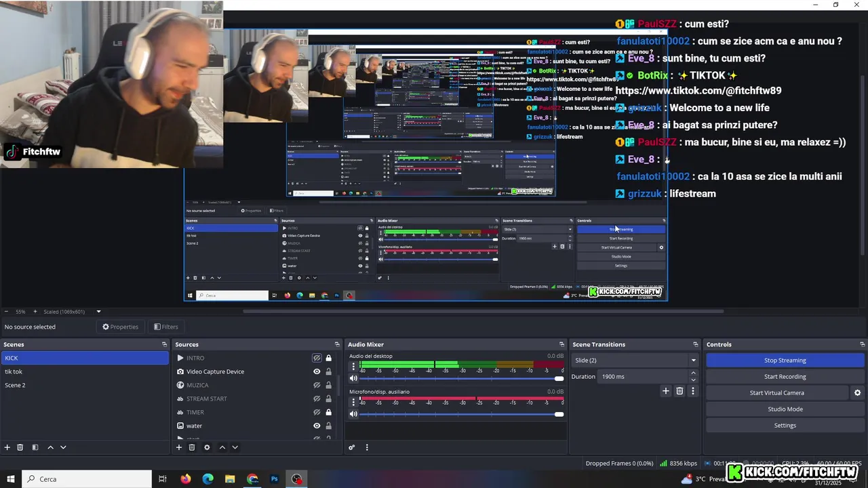868x488 pixels.
Task: Select the KICK scene
Action: pos(85,358)
